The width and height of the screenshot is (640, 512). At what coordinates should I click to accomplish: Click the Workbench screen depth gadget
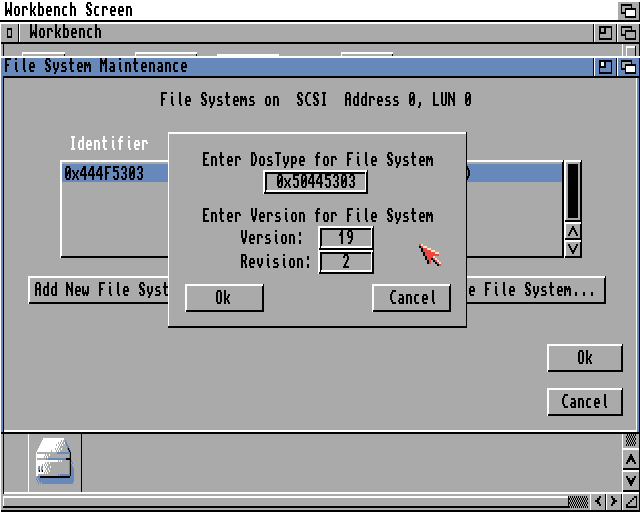pyautogui.click(x=628, y=10)
